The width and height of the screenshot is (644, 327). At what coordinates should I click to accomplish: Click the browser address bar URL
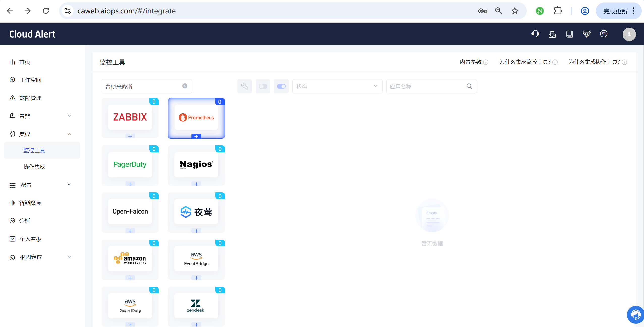coord(126,11)
